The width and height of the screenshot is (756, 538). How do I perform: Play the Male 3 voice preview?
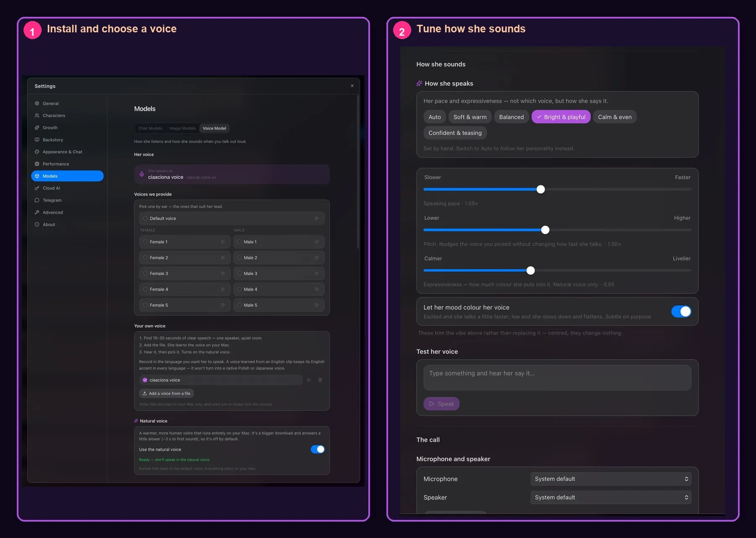(317, 274)
